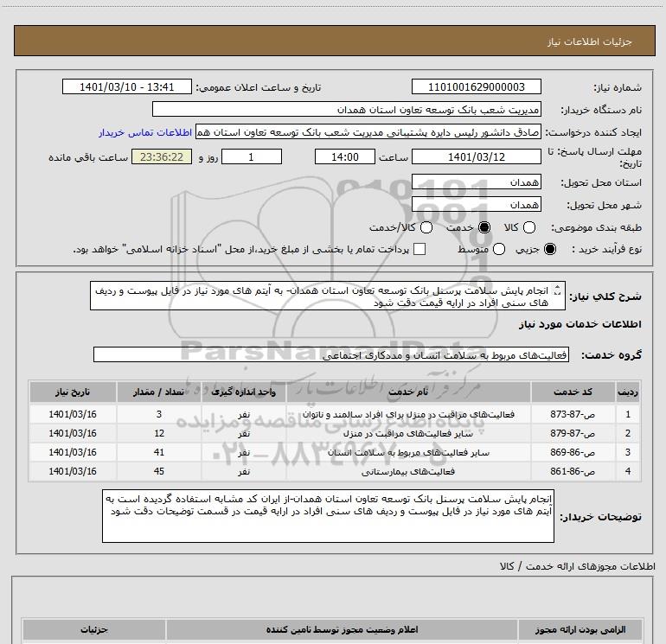
Task: Select the کالا/خدمت radio option
Action: 426,227
